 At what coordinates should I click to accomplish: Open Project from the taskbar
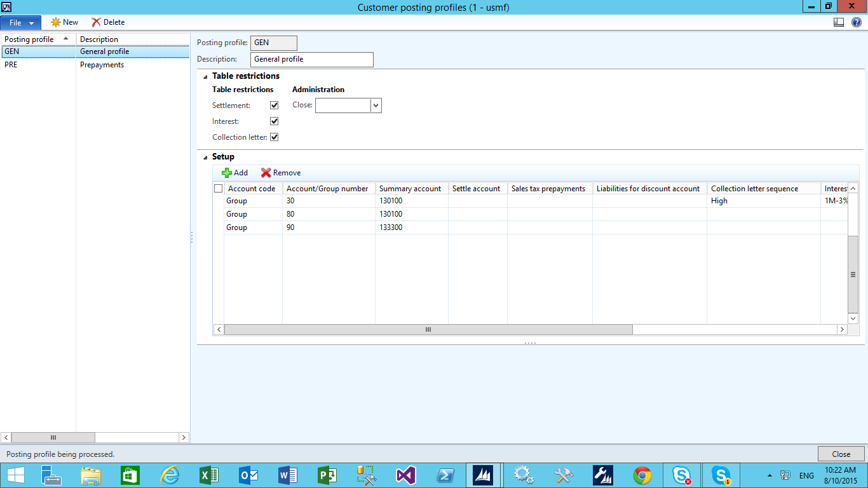click(327, 475)
